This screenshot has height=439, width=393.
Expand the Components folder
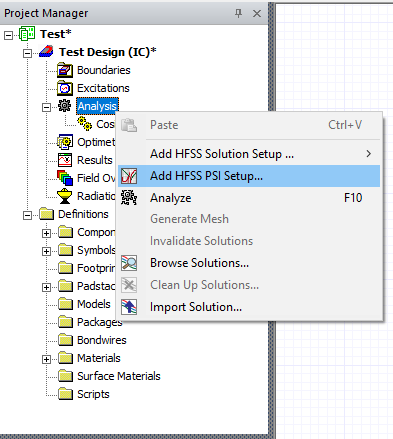tap(47, 233)
